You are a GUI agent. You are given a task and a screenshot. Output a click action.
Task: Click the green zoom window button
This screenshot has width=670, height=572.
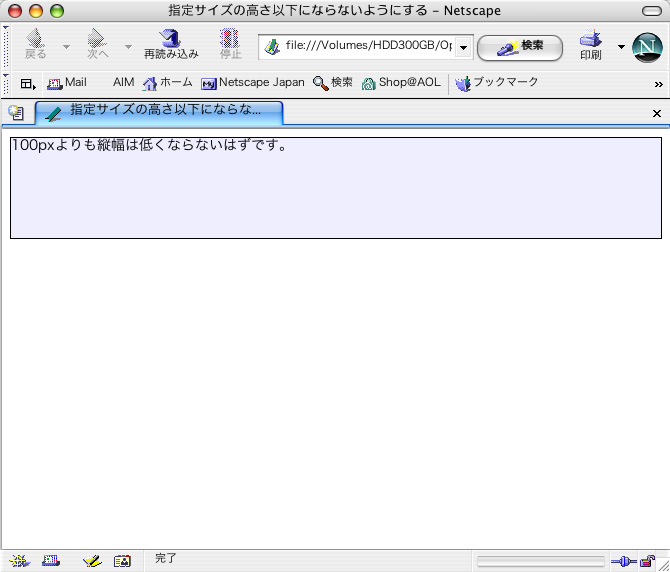tap(57, 11)
